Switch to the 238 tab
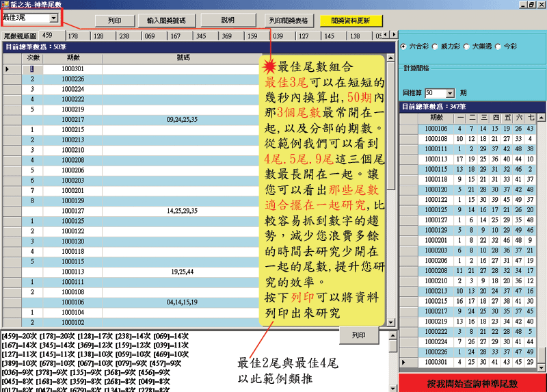The height and width of the screenshot is (392, 547). [x=129, y=36]
